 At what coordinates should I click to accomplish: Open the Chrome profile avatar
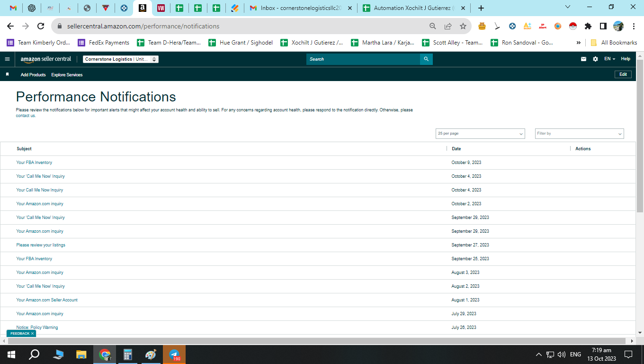tap(618, 27)
